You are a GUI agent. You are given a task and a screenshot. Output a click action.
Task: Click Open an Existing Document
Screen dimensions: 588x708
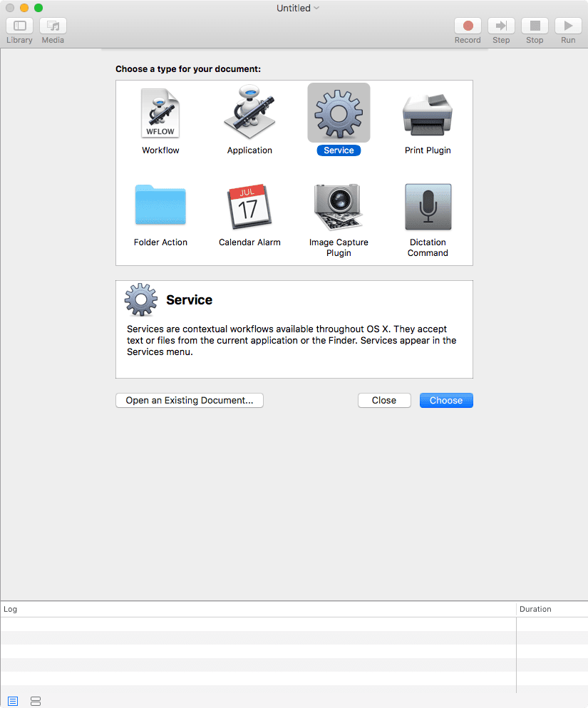pos(189,400)
